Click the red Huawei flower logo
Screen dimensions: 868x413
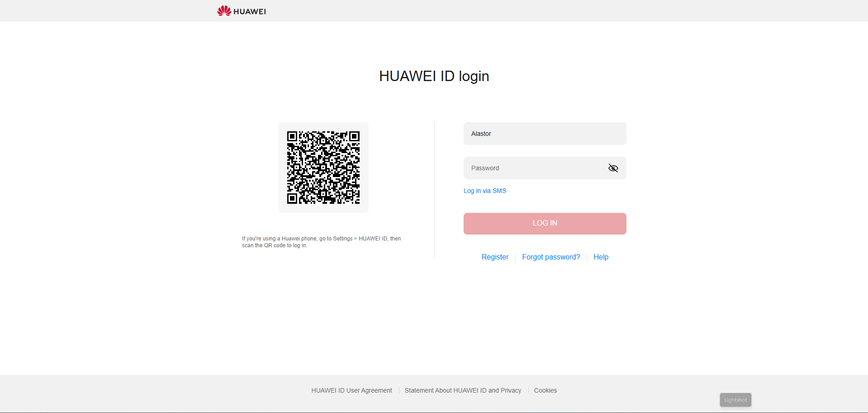224,11
